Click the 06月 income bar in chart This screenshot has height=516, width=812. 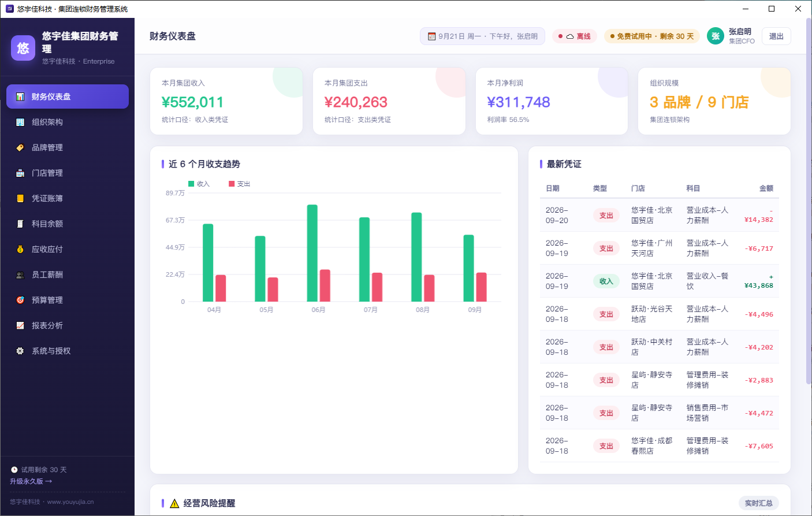[x=312, y=253]
